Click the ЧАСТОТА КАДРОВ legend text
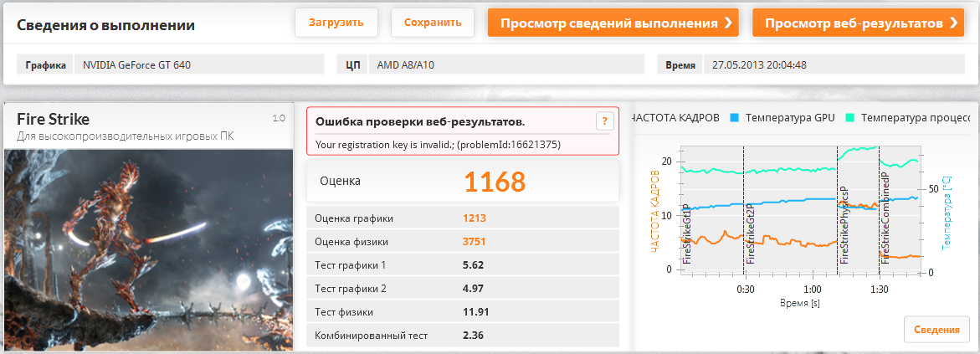The width and height of the screenshot is (980, 354). pos(676,117)
